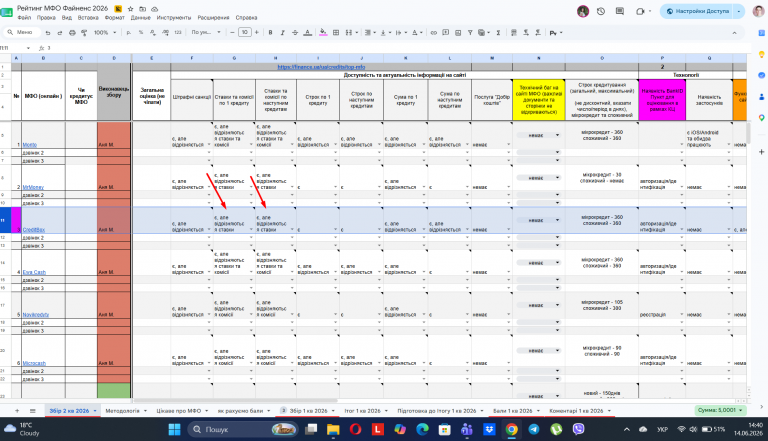Open the text color picker

click(x=308, y=33)
